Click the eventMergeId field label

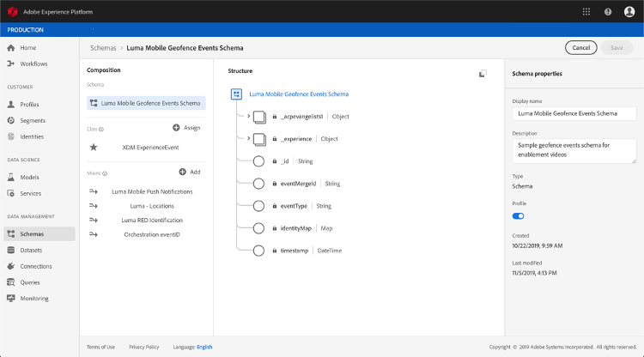pos(298,184)
